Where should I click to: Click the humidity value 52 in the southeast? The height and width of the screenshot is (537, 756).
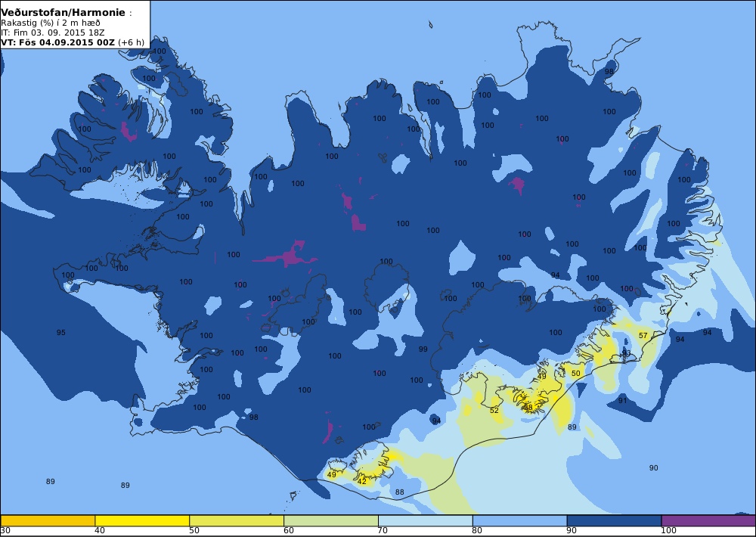(494, 410)
